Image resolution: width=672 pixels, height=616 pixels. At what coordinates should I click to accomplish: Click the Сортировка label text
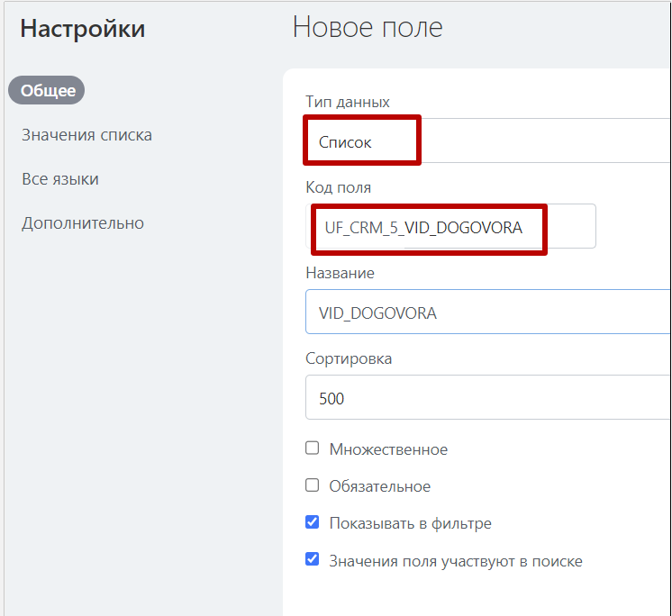[349, 358]
